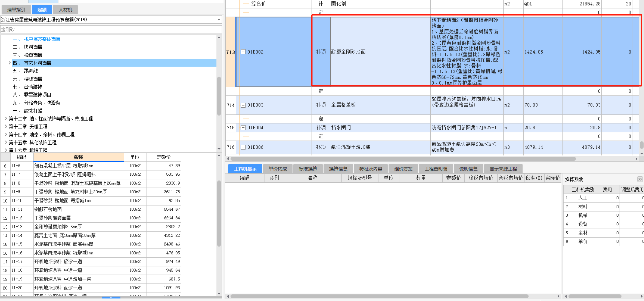Click the quota list vertical scrollbar thumb
Screen dimensions: 644x301
point(219,213)
